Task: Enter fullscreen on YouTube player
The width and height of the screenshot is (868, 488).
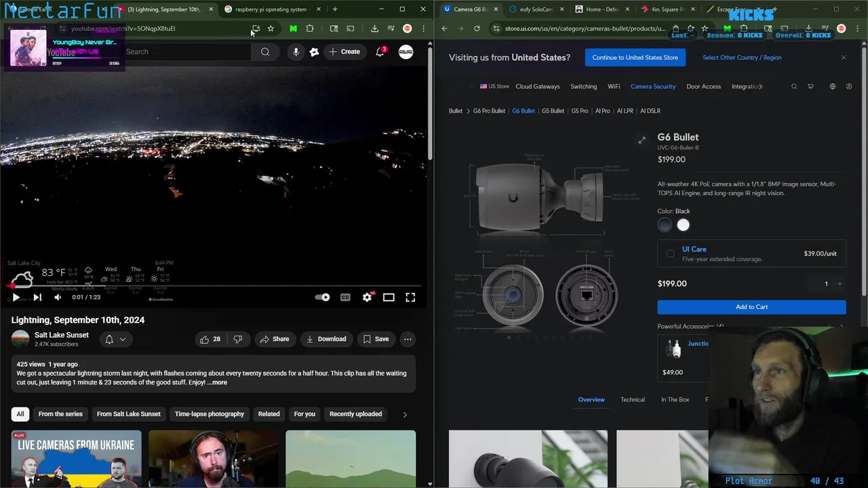Action: (410, 298)
